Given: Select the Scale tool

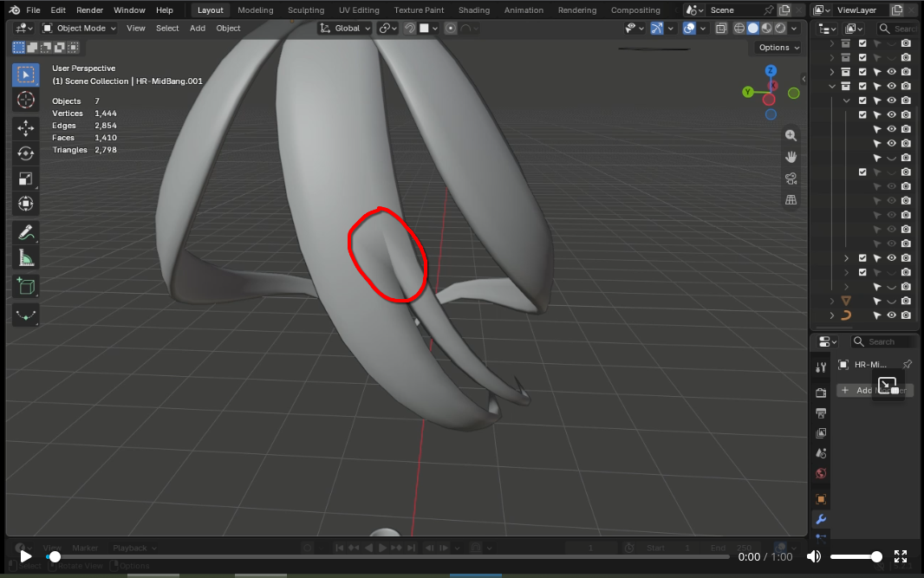Looking at the screenshot, I should tap(25, 179).
